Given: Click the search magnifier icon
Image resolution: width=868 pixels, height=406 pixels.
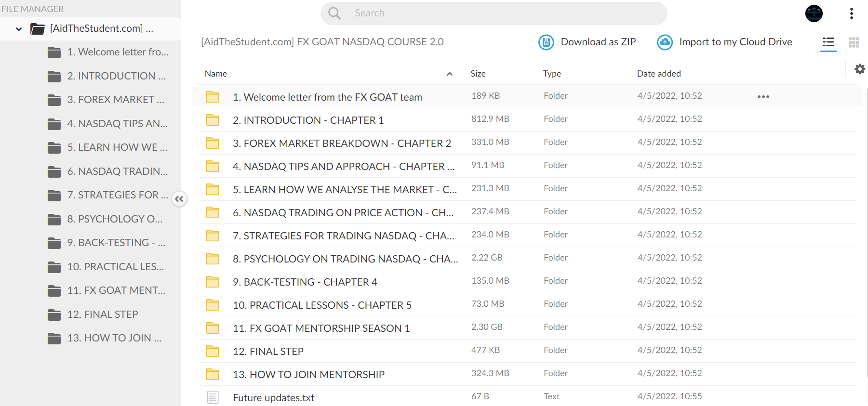Looking at the screenshot, I should point(334,13).
